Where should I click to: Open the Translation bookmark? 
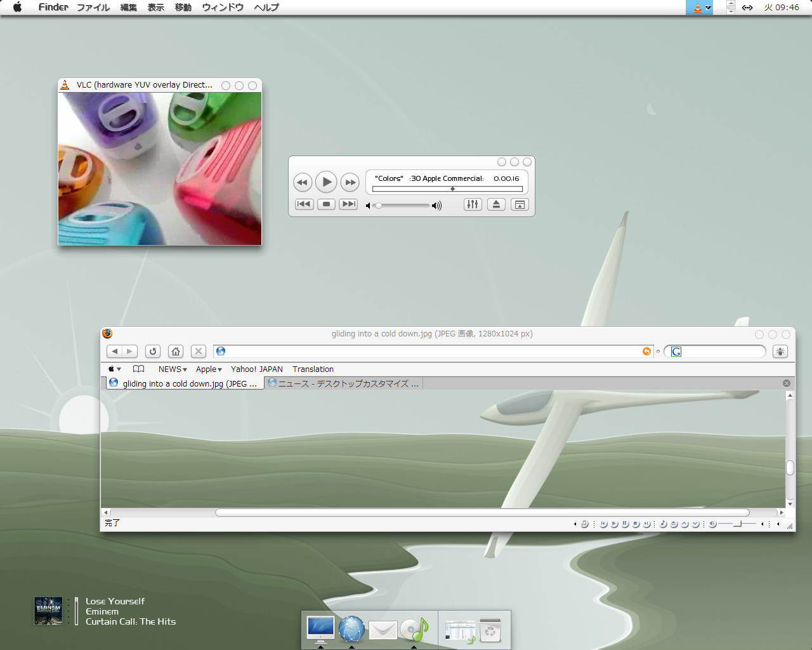pos(313,369)
